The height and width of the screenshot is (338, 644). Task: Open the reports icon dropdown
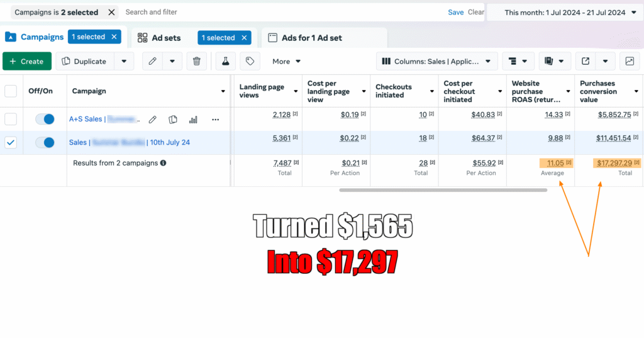point(553,61)
